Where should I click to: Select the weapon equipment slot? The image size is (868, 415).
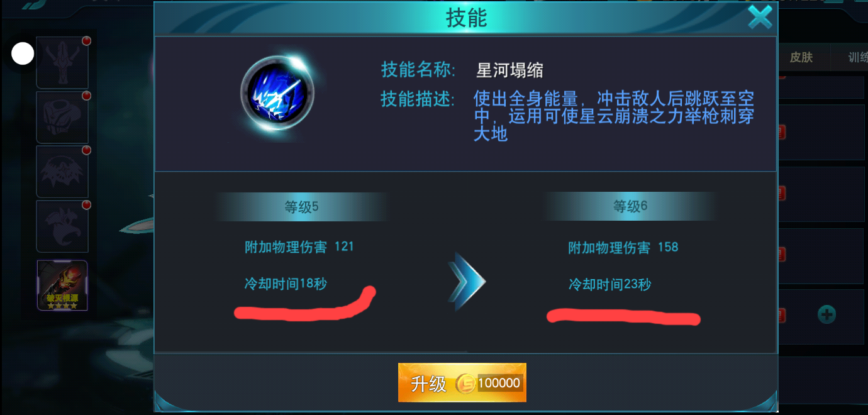point(62,62)
